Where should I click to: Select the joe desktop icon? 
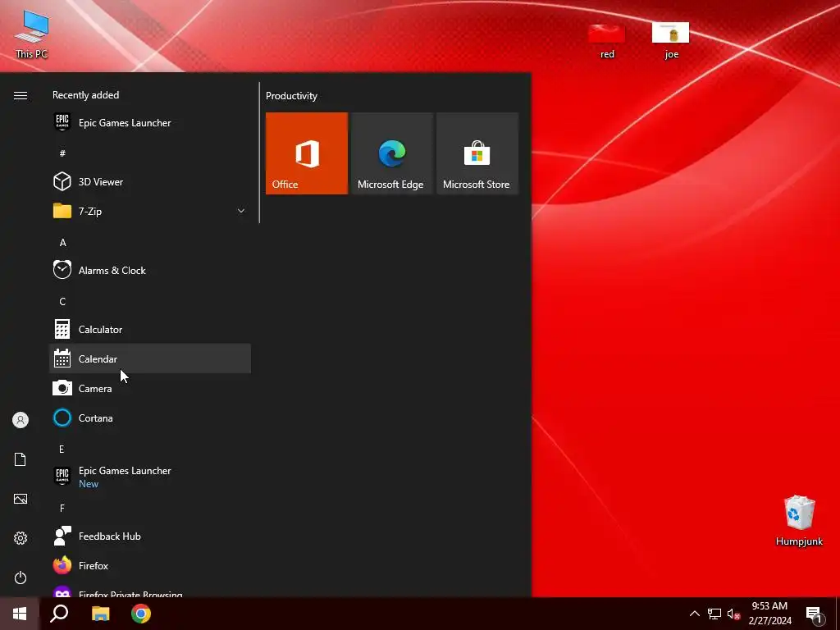click(x=671, y=41)
